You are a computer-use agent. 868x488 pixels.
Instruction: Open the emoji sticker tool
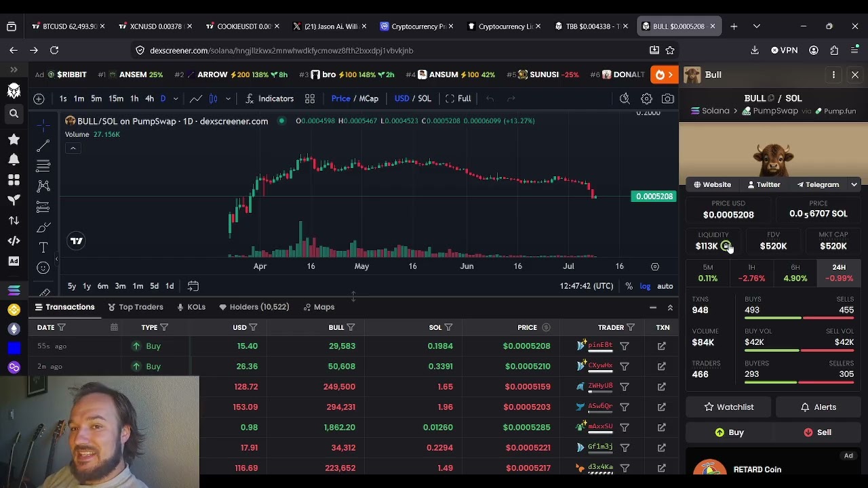tap(43, 268)
